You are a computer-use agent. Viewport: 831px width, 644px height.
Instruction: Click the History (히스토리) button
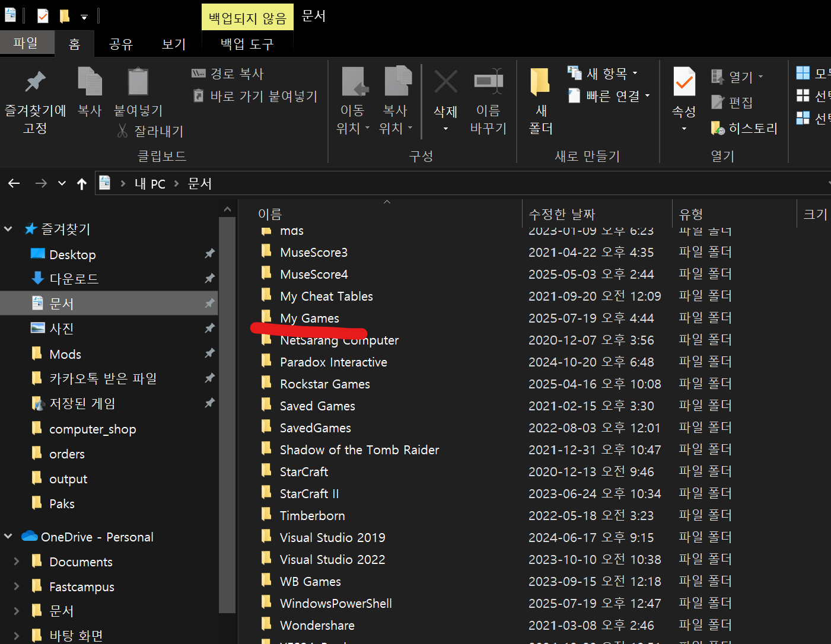(x=744, y=128)
